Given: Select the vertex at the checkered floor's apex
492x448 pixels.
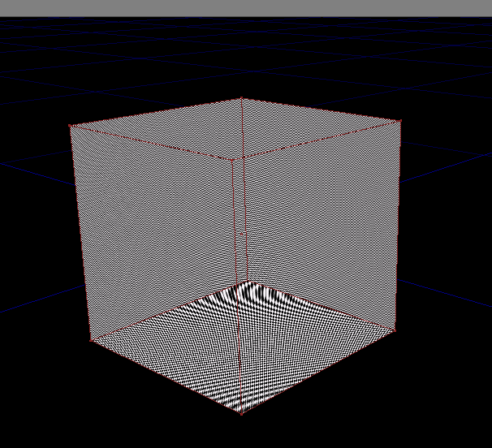Looking at the screenshot, I should pyautogui.click(x=247, y=281).
